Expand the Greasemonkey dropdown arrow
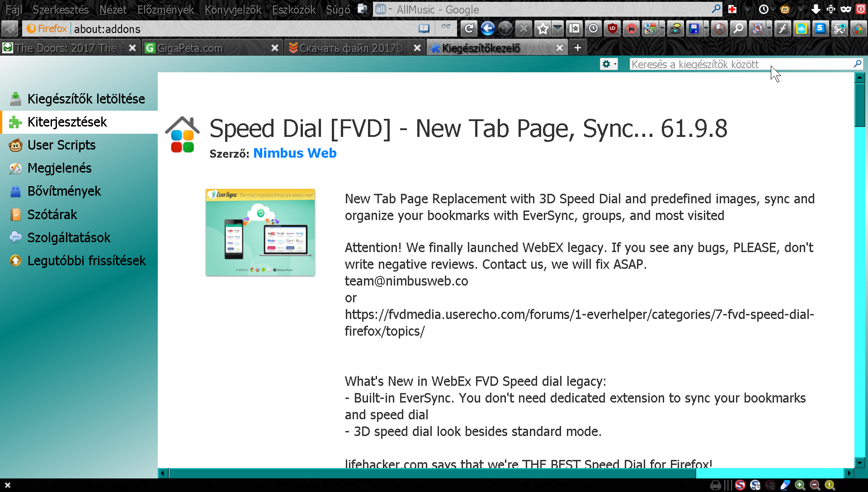The height and width of the screenshot is (492, 868). [x=800, y=9]
